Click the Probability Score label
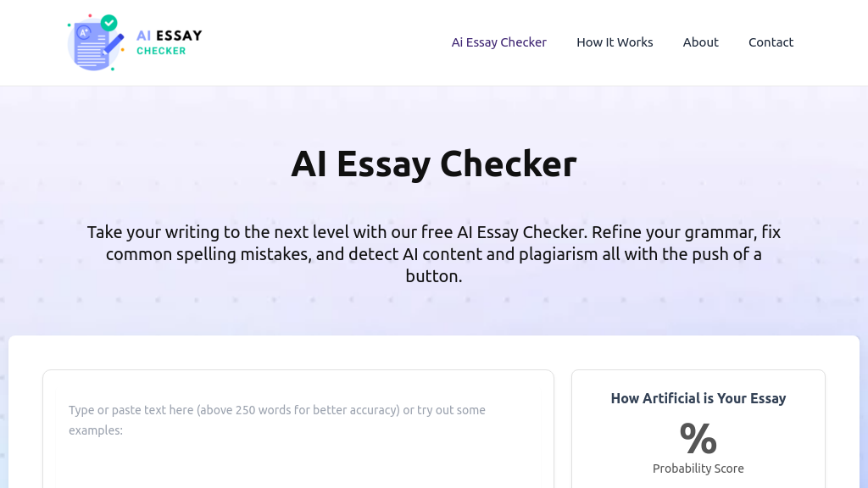Image resolution: width=868 pixels, height=488 pixels. pos(698,469)
